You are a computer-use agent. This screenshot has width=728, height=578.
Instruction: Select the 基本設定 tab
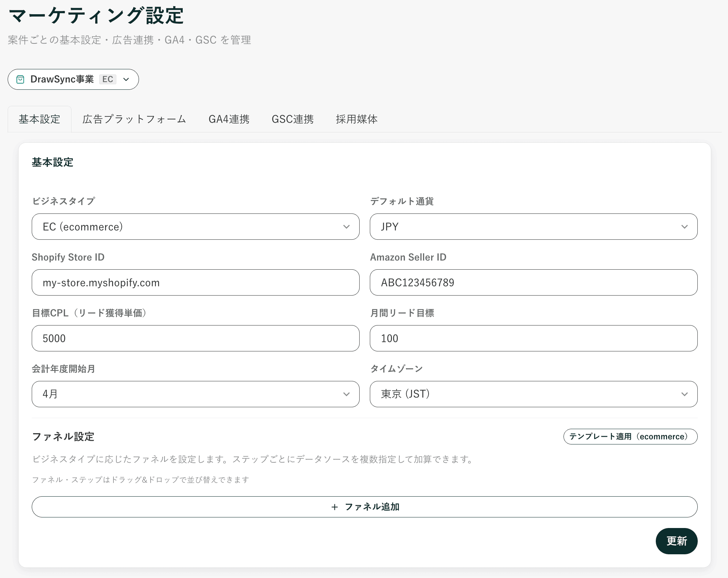coord(40,119)
